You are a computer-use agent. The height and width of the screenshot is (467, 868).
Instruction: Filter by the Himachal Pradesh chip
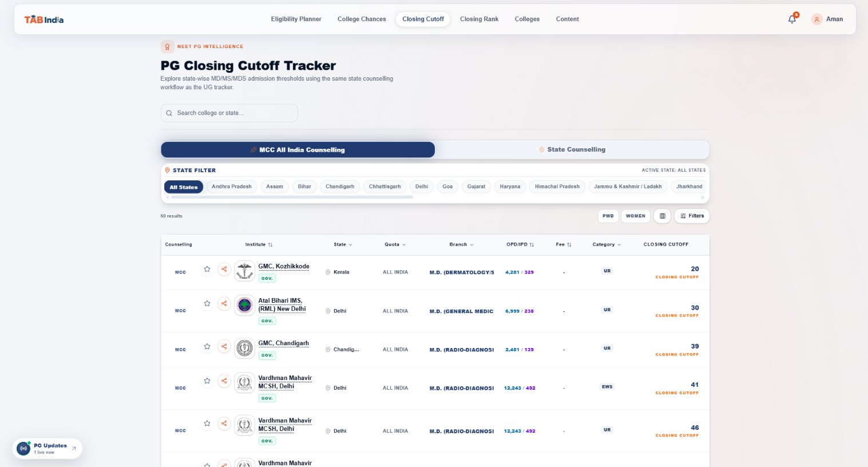557,187
